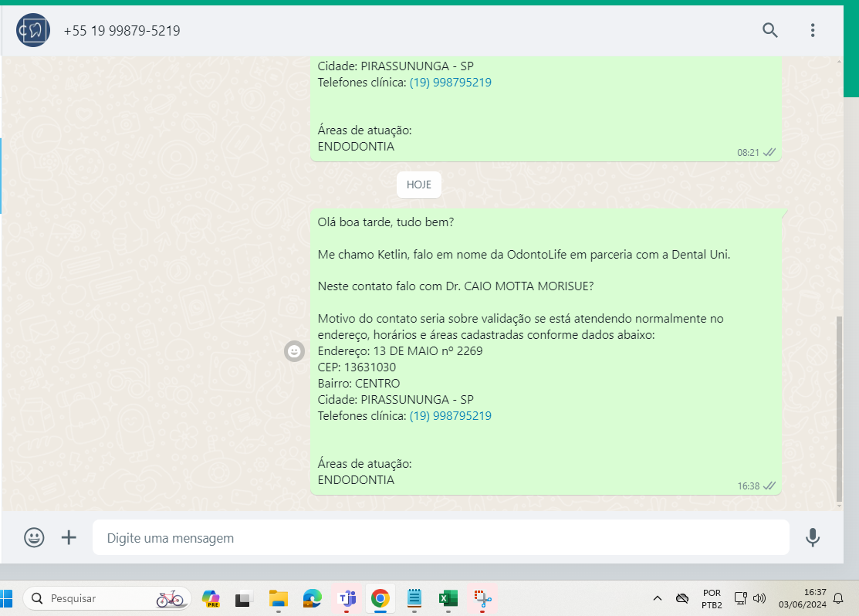Click phone link in the 08:21 message

[x=450, y=82]
